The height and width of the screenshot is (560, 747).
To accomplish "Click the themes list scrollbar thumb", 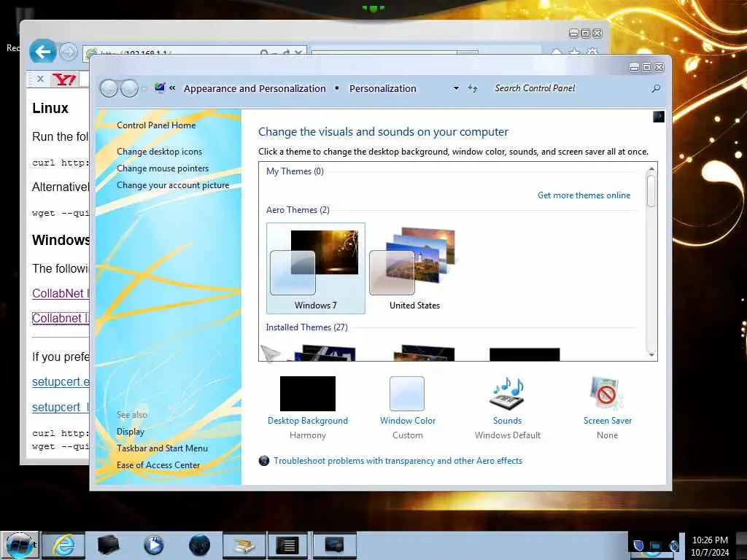I will (651, 190).
